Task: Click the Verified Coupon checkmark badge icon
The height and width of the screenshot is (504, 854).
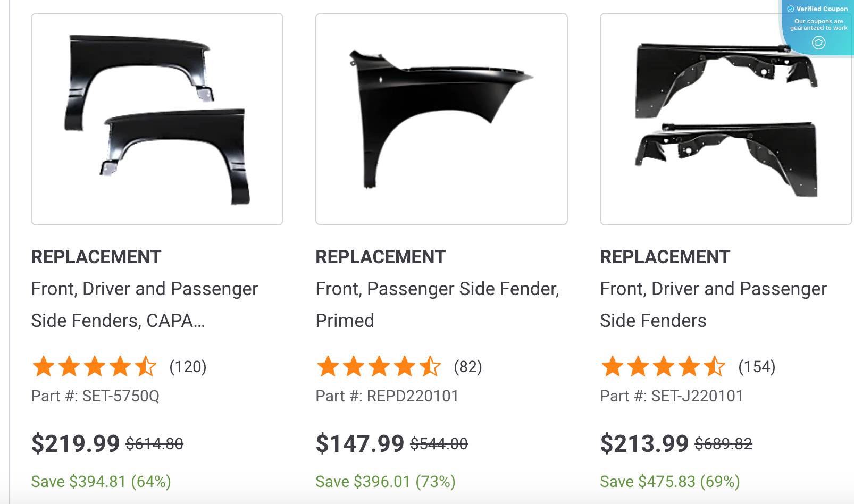Action: (791, 9)
